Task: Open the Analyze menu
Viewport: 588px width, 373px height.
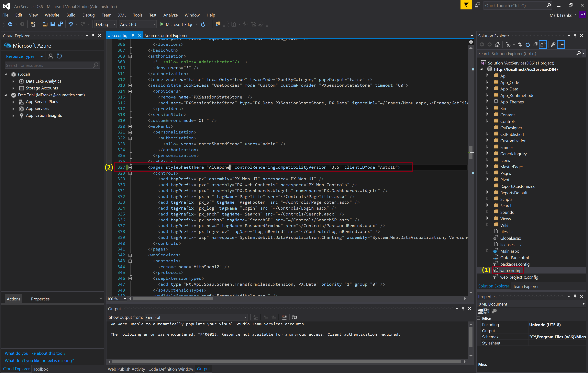Action: coord(171,15)
